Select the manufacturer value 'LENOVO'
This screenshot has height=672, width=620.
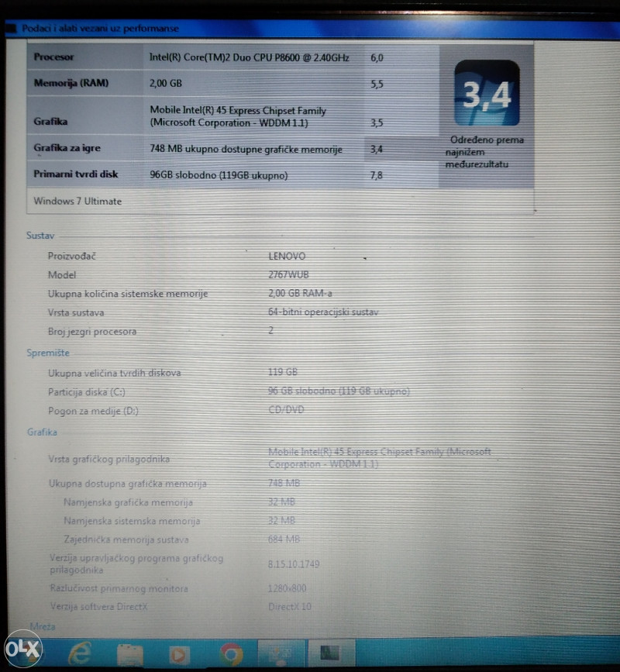pyautogui.click(x=287, y=256)
